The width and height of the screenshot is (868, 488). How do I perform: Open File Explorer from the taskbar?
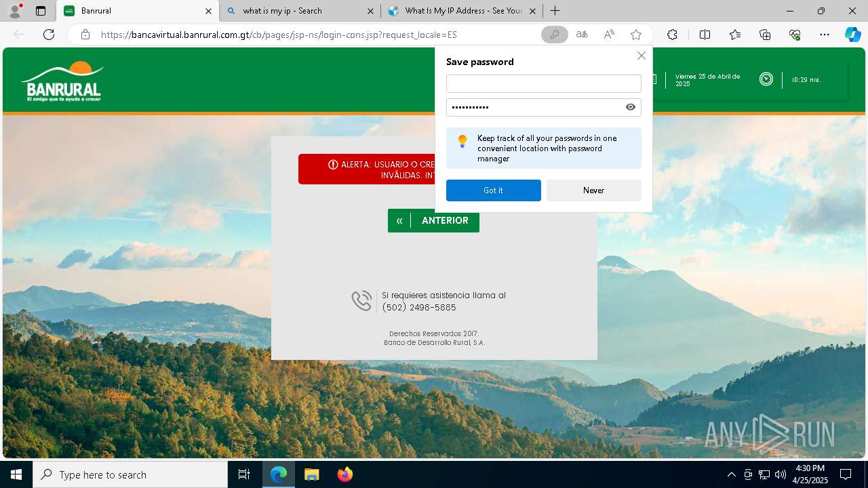tap(311, 474)
